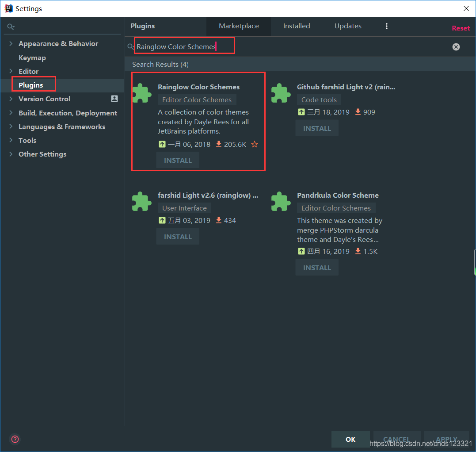Click Editor Color Schemes tag under Pandrkula
The image size is (476, 452).
pos(336,208)
